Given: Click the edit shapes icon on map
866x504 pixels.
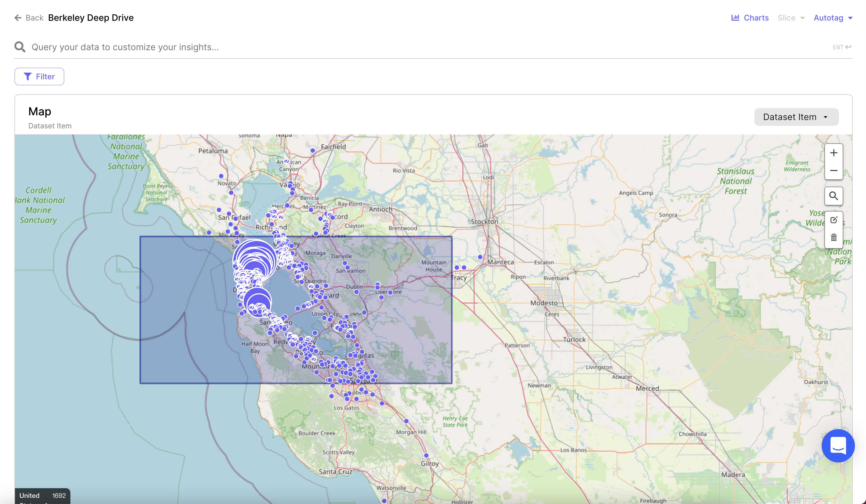Looking at the screenshot, I should 833,220.
